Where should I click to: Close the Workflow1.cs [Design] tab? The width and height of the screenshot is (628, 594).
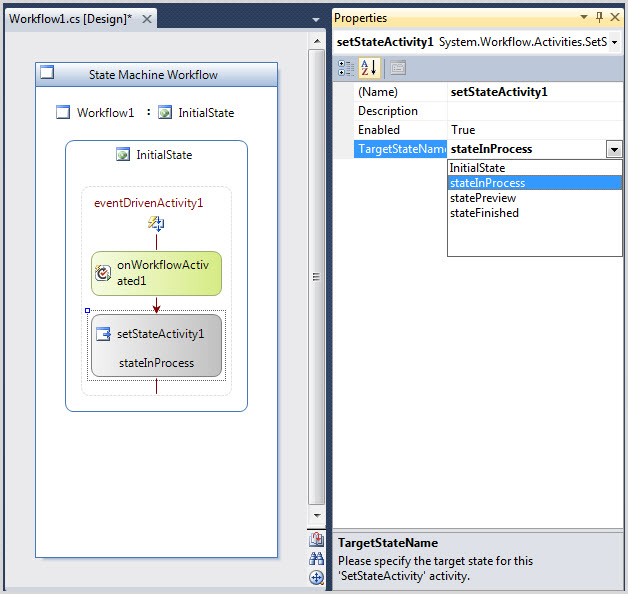147,19
